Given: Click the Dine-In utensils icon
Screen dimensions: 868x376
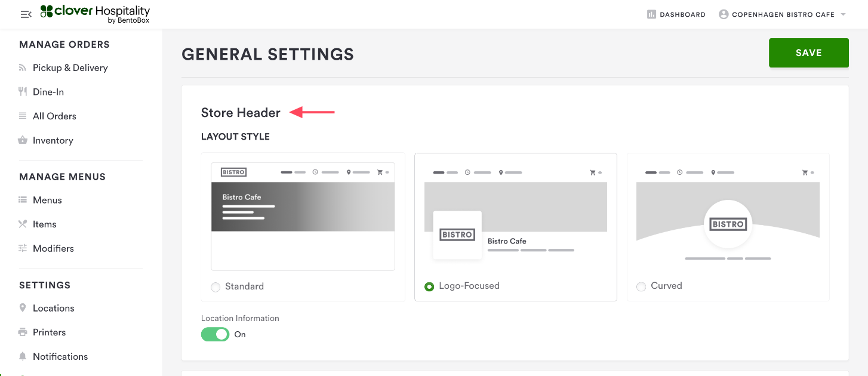Looking at the screenshot, I should (x=23, y=92).
